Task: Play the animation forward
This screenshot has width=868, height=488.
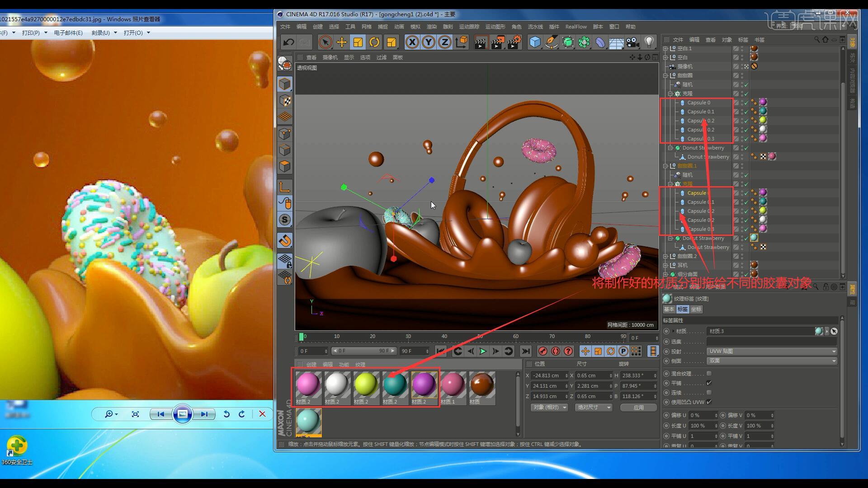Action: pyautogui.click(x=483, y=351)
